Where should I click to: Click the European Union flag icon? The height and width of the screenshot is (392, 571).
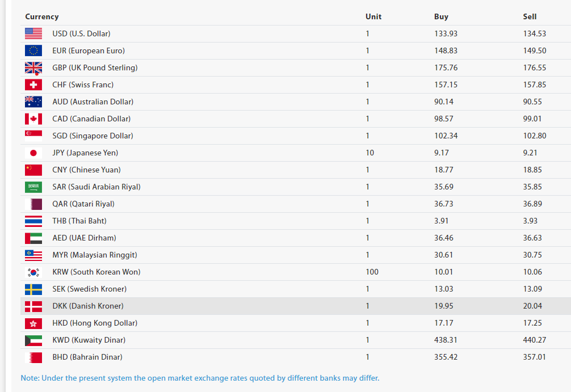click(x=33, y=50)
